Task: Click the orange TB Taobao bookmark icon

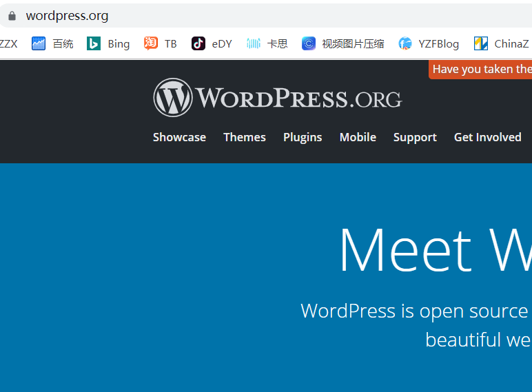Action: click(x=151, y=43)
